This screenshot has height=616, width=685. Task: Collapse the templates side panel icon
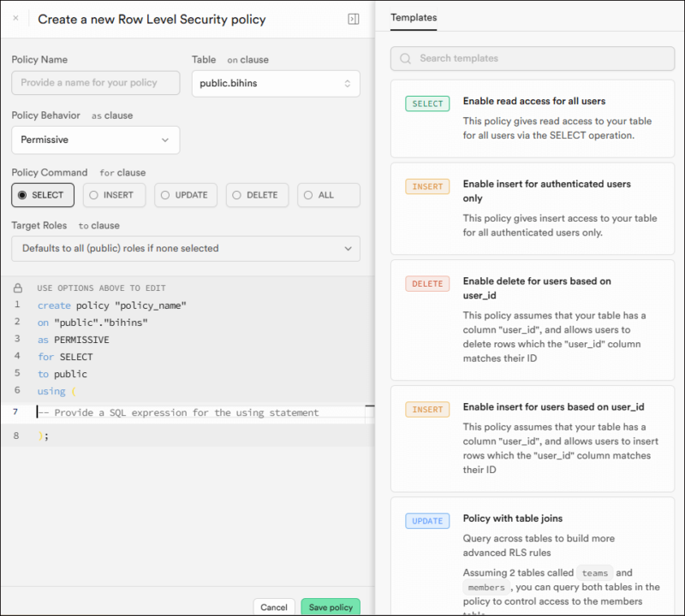(353, 19)
